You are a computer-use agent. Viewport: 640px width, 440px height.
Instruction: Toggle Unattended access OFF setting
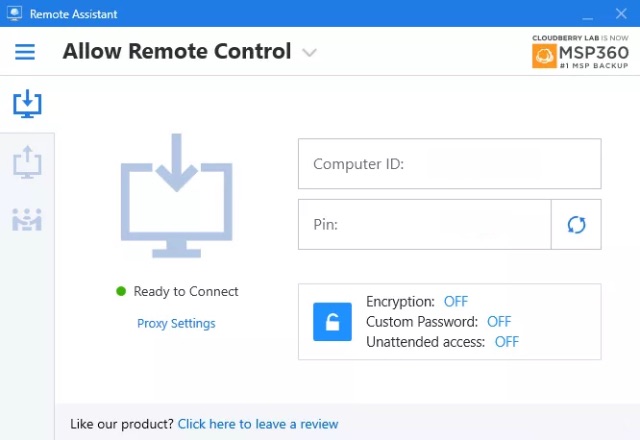[507, 342]
